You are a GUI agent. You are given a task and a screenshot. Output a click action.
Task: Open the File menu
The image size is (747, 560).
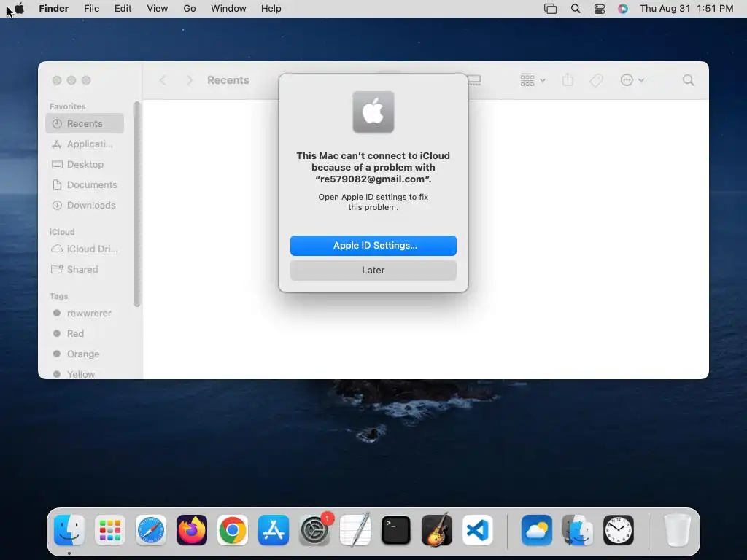coord(91,8)
